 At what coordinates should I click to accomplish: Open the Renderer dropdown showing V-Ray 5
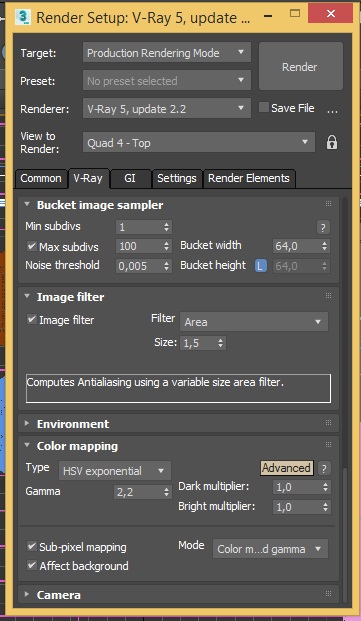pyautogui.click(x=167, y=109)
